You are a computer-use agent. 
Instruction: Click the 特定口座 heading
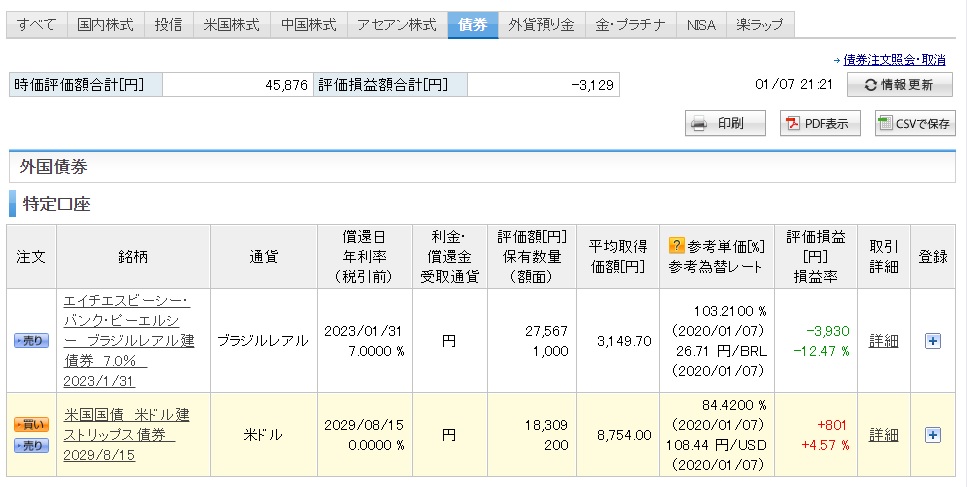(57, 204)
